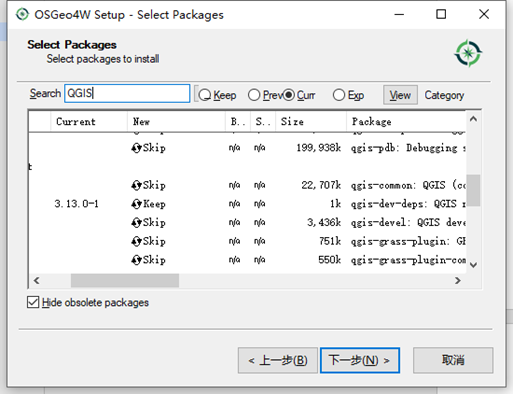The width and height of the screenshot is (513, 394).
Task: Click the 3,436k size cell
Action: (x=324, y=222)
